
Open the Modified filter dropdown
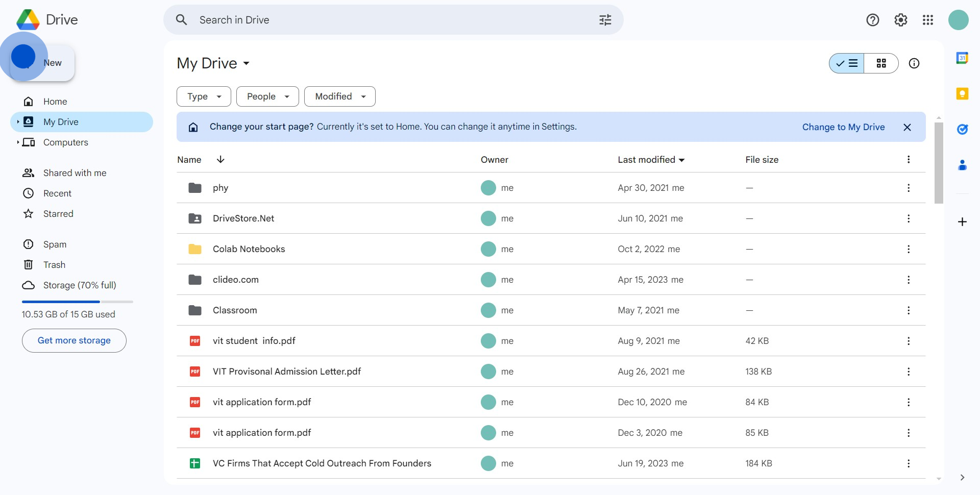click(x=340, y=96)
